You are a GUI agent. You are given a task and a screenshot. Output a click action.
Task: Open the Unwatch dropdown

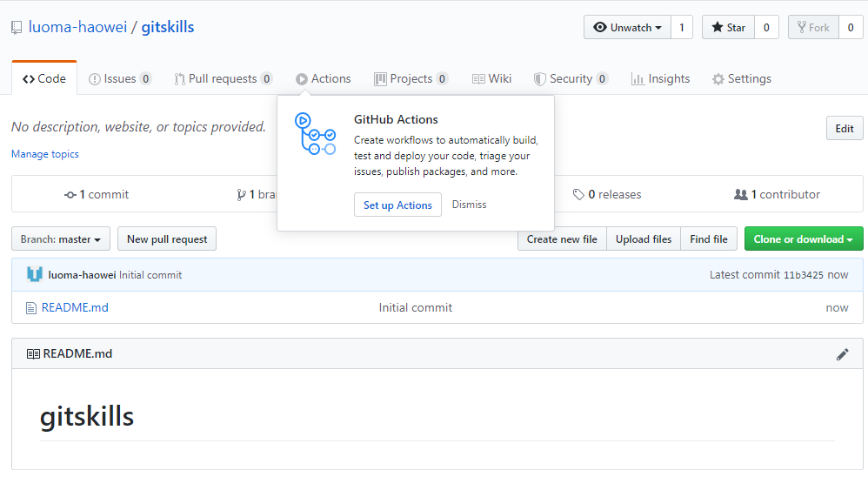point(627,27)
